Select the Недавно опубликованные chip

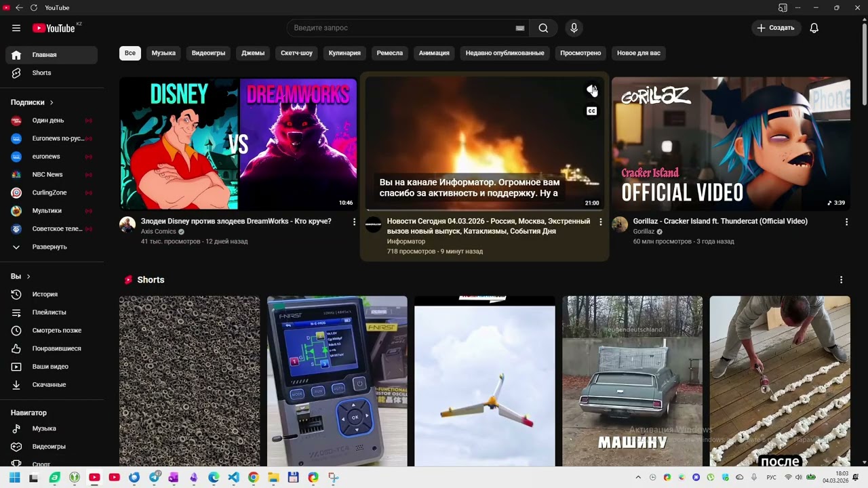[x=505, y=53]
